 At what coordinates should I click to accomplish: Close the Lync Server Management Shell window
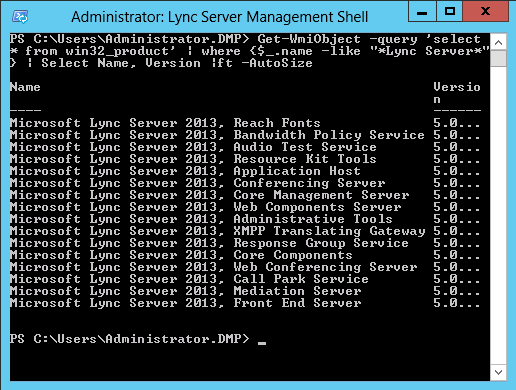[486, 12]
